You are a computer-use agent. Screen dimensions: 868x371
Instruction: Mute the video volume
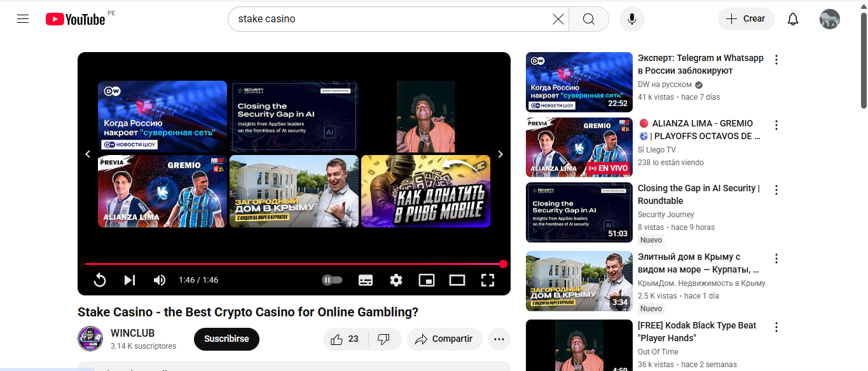[160, 280]
